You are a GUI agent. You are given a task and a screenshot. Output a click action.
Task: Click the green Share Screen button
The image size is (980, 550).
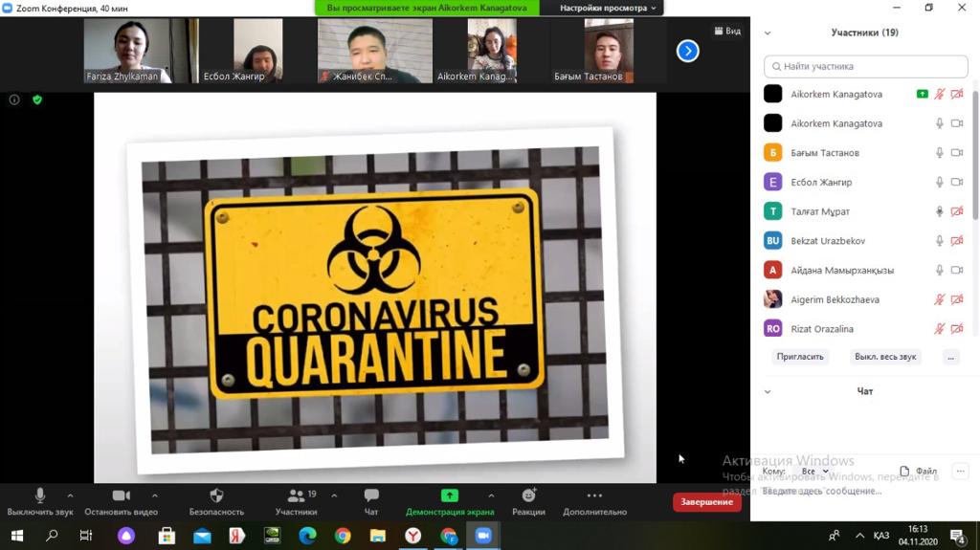[x=450, y=502]
